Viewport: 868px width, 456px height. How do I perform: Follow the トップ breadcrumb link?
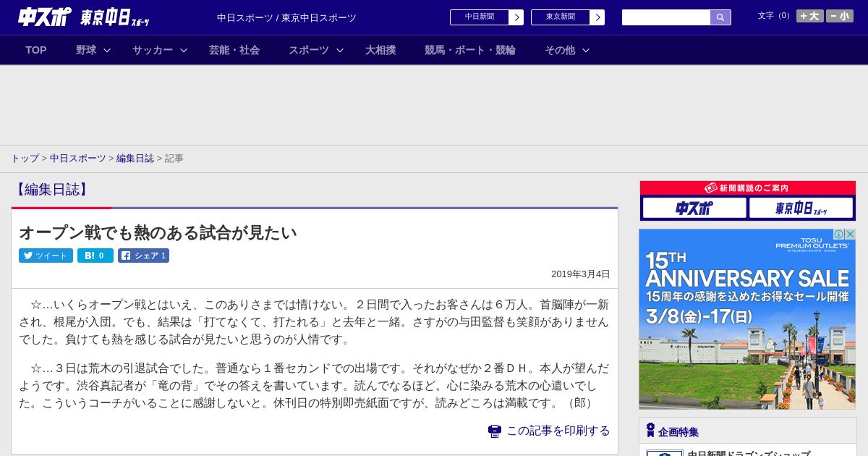[x=25, y=158]
